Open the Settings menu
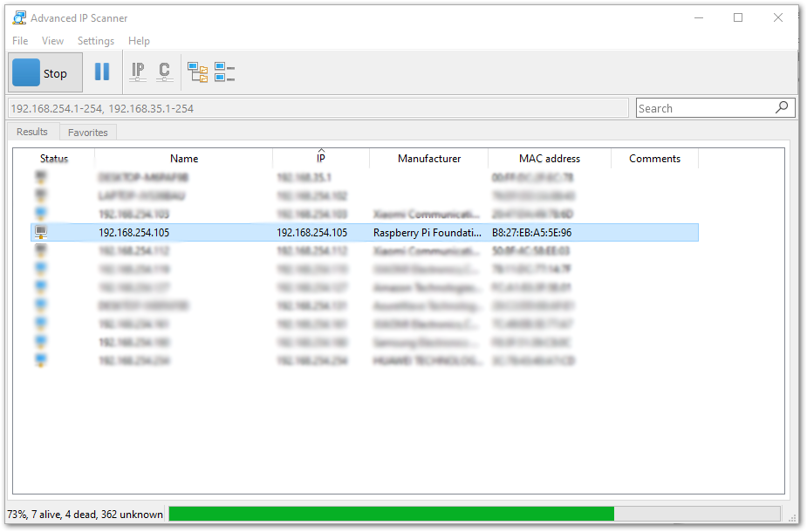 point(96,41)
